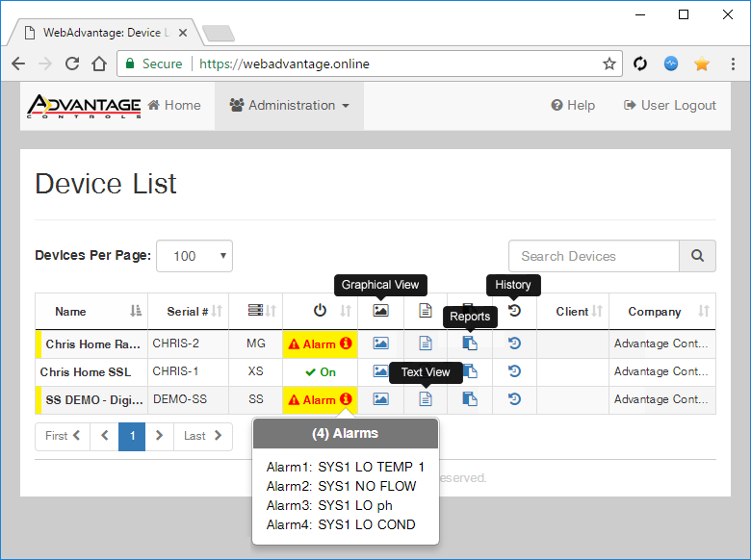Click the browser address bar URL
751x560 pixels.
click(x=284, y=64)
